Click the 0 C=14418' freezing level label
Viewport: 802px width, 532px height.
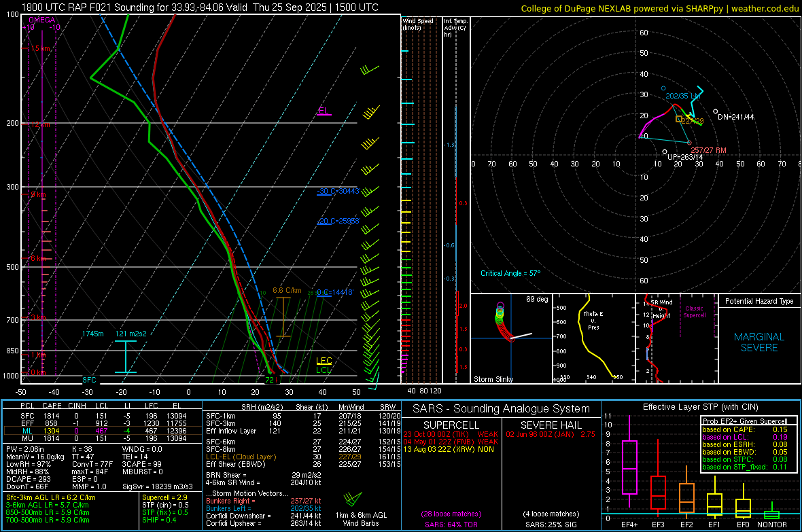(335, 292)
